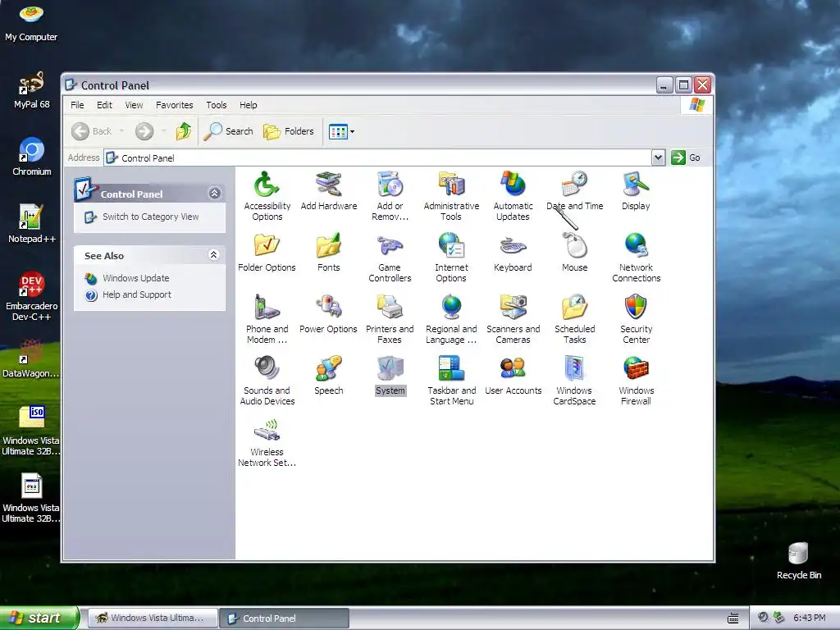Open Internet Options icon

451,258
